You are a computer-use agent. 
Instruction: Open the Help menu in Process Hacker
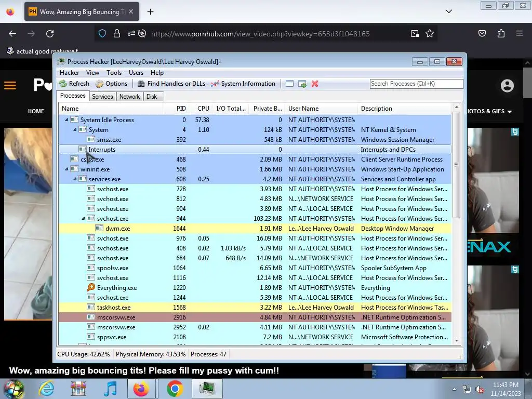(157, 73)
